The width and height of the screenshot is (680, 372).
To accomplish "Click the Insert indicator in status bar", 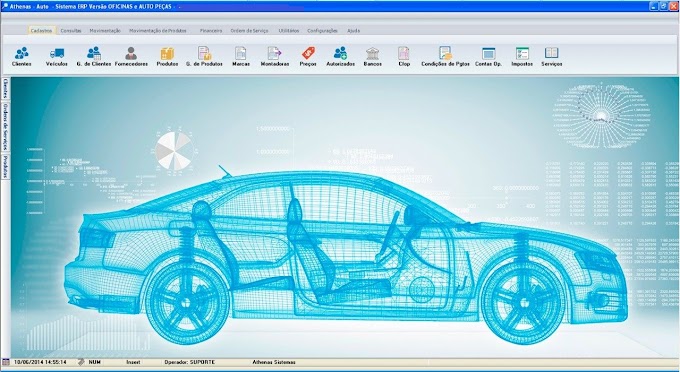I will 133,362.
